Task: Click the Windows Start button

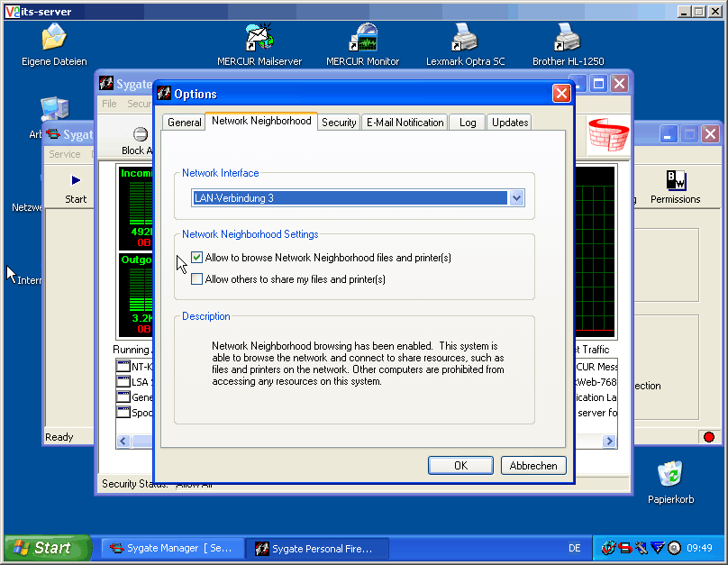Action: pos(48,548)
